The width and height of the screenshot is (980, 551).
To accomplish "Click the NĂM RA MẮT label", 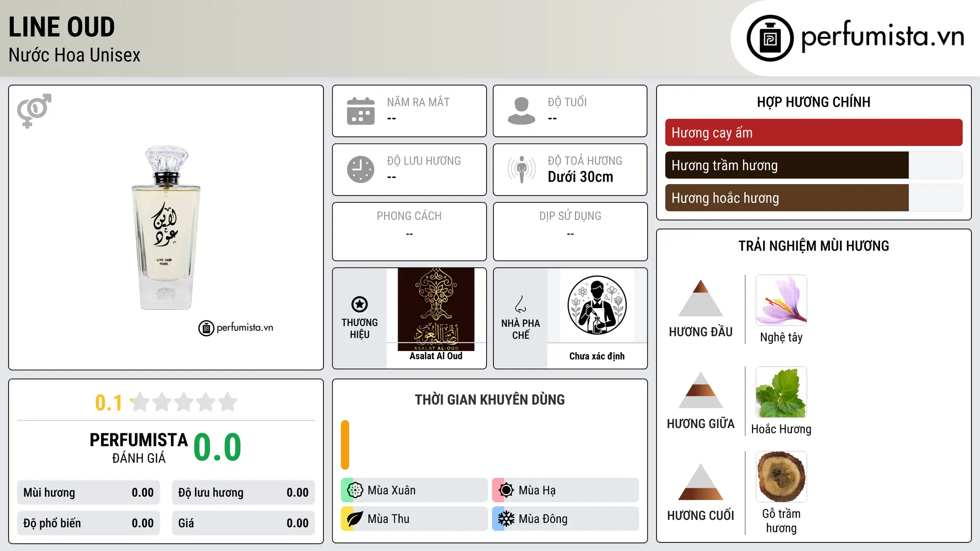I will point(418,102).
